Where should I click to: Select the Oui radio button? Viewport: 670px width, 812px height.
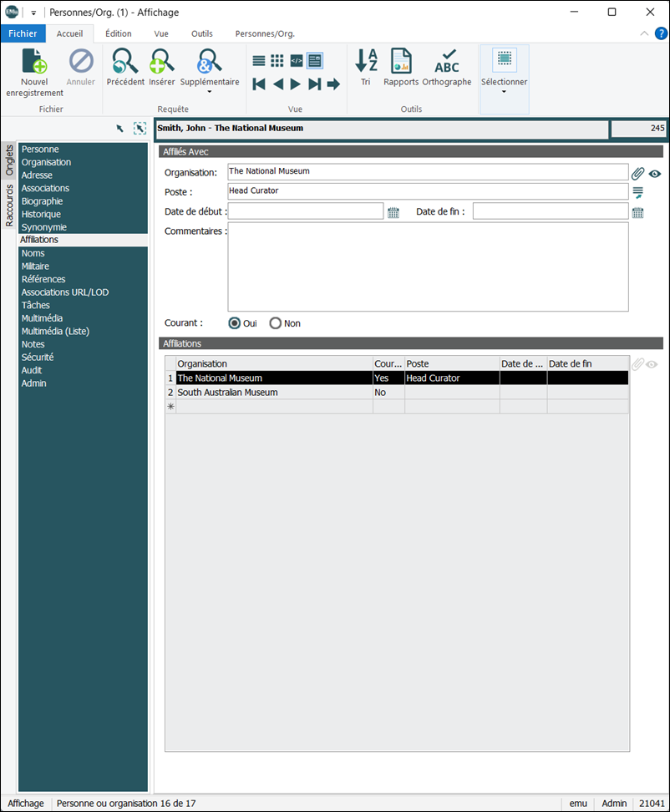pyautogui.click(x=235, y=323)
